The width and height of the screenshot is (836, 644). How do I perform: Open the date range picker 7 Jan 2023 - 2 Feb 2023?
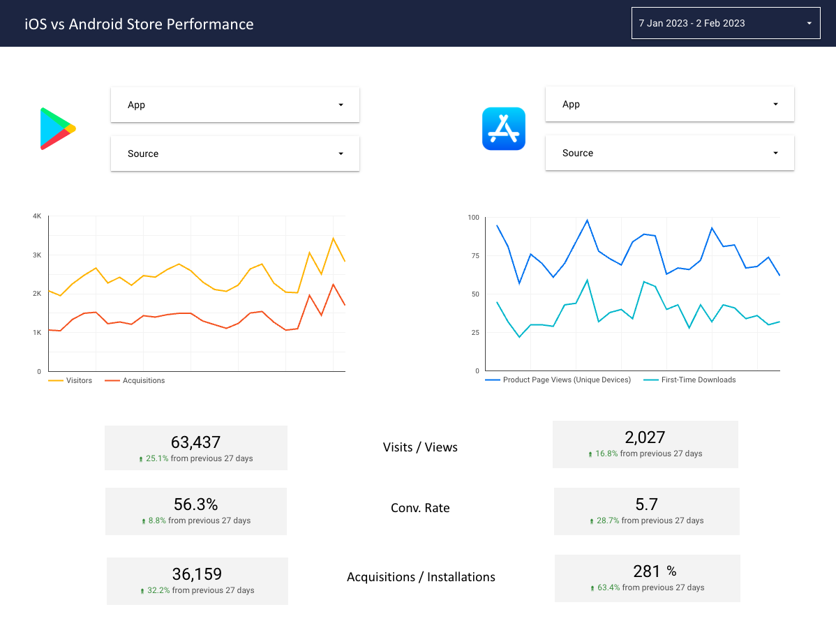(726, 23)
